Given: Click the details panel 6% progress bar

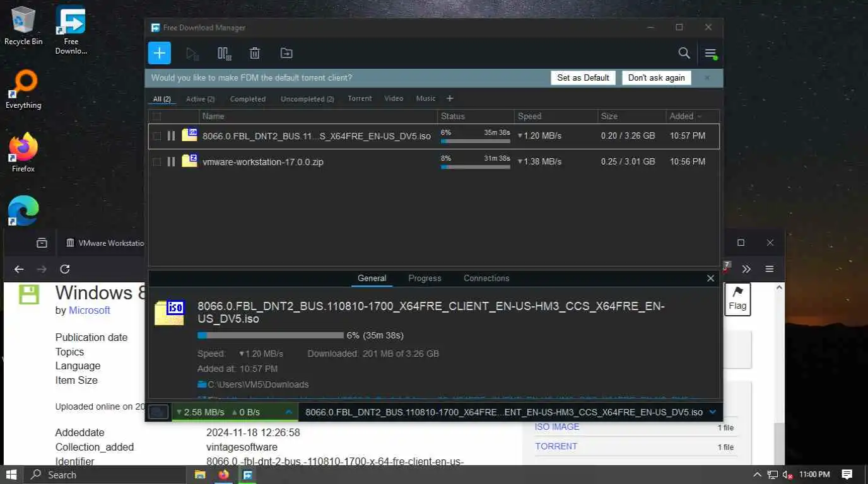Looking at the screenshot, I should (x=271, y=335).
